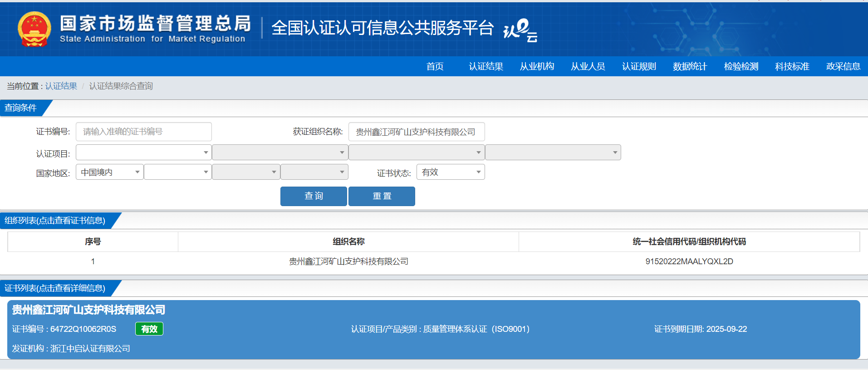This screenshot has height=370, width=868.
Task: Click the 查询条件 section heading
Action: [20, 108]
